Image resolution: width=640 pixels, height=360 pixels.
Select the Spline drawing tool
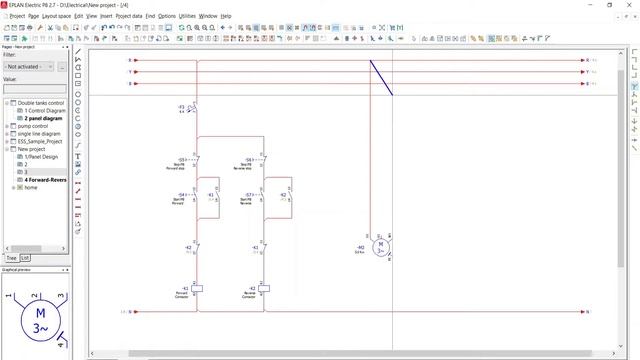click(78, 145)
